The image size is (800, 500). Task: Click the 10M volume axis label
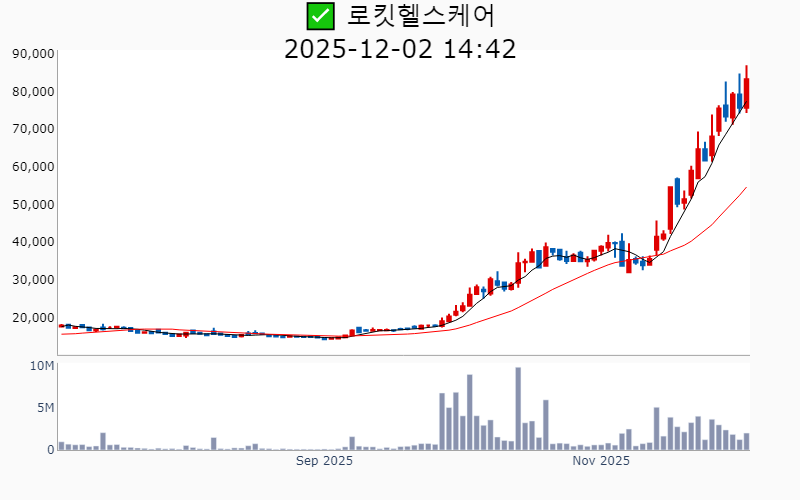coord(42,366)
